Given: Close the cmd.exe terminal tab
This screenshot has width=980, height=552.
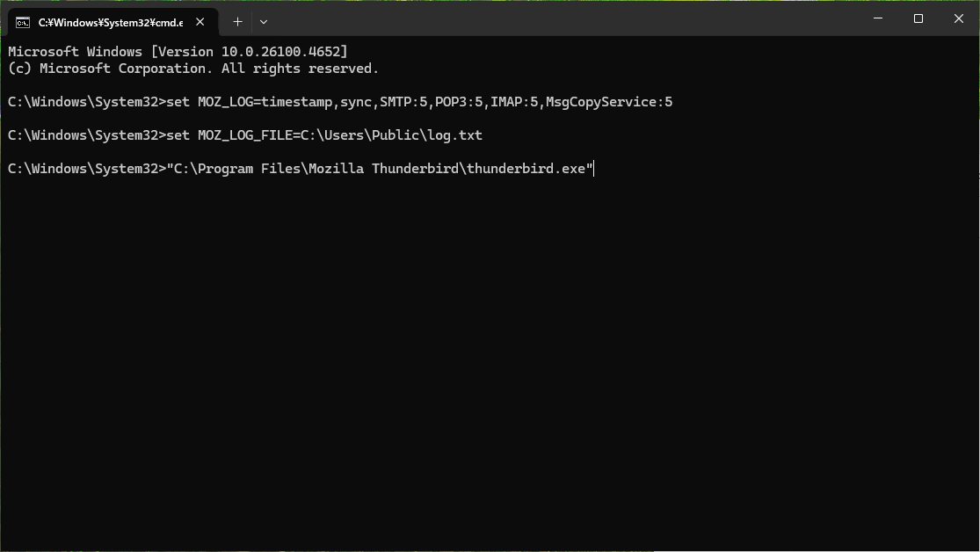Looking at the screenshot, I should click(x=201, y=22).
